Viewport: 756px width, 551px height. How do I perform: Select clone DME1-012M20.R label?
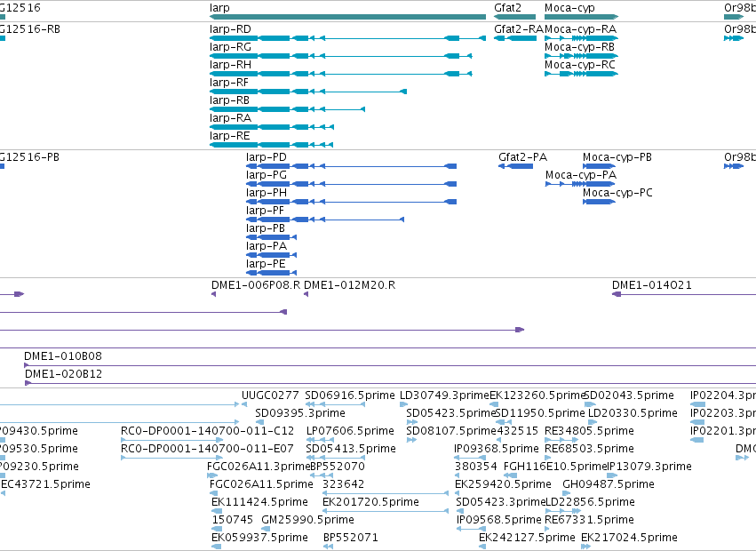349,284
